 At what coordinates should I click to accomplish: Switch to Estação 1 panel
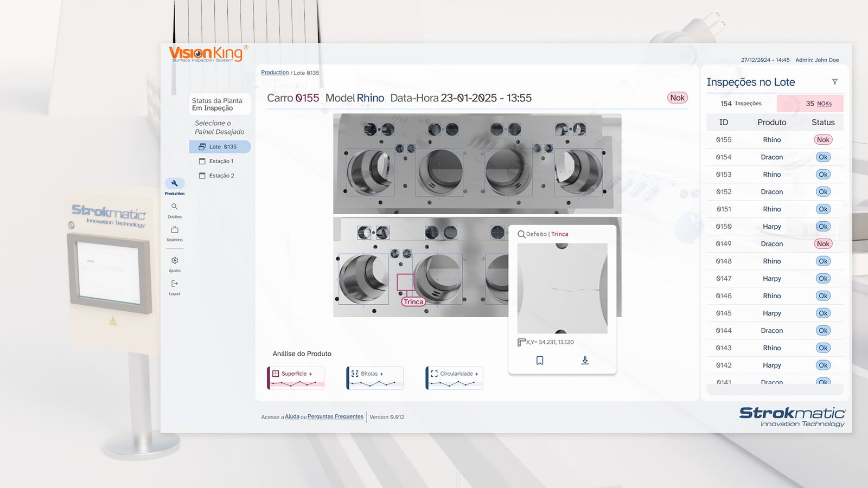pyautogui.click(x=221, y=162)
